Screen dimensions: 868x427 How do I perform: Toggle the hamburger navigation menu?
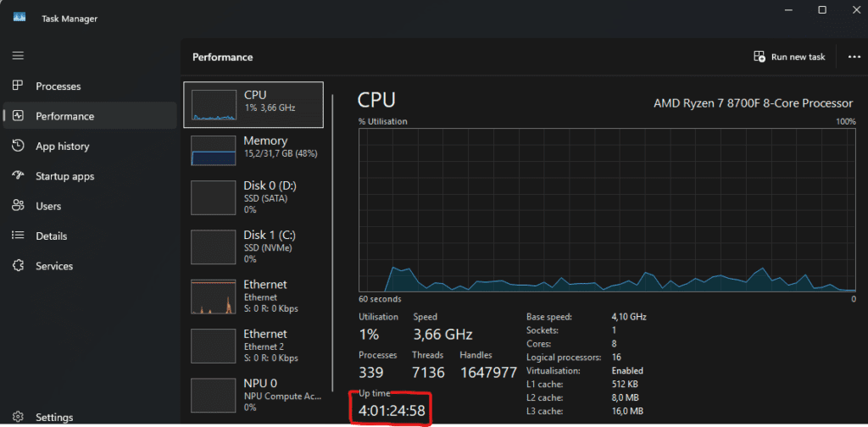coord(18,55)
